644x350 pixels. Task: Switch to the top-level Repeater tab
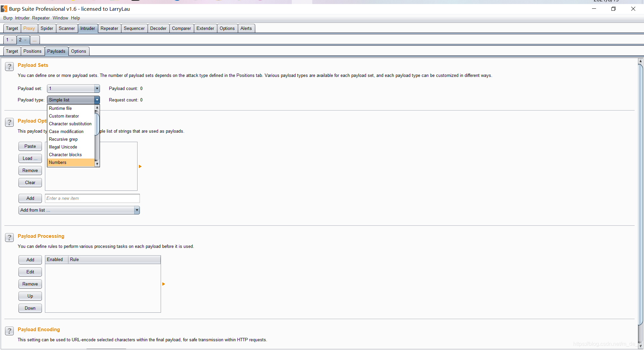pos(109,29)
